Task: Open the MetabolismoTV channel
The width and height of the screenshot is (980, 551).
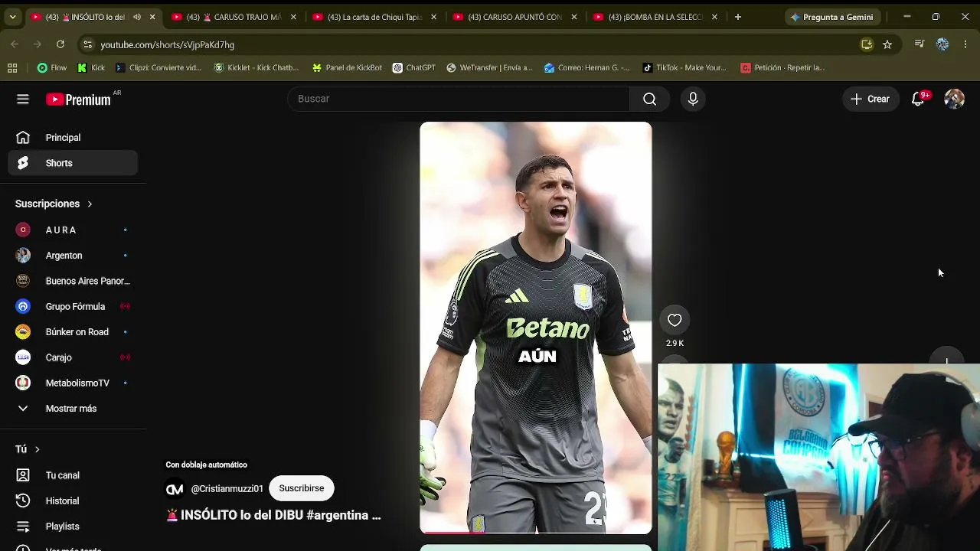Action: (73, 383)
